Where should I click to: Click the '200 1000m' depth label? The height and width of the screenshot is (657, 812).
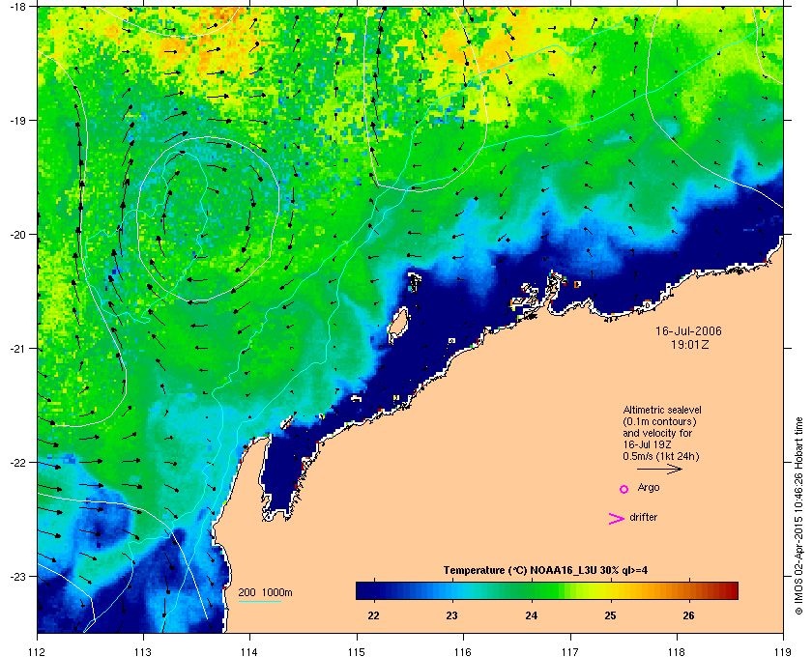click(x=265, y=593)
